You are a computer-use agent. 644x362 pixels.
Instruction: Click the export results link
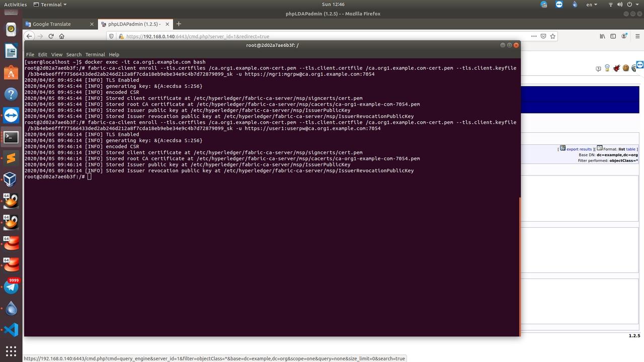tap(579, 149)
